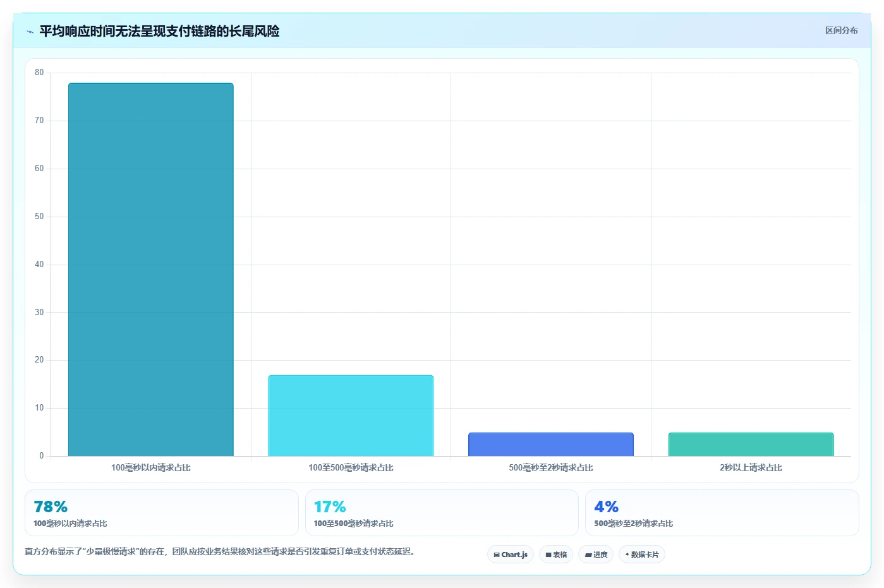Screen dimensions: 884x588
Task: Select the 进度 tag chip
Action: [596, 555]
